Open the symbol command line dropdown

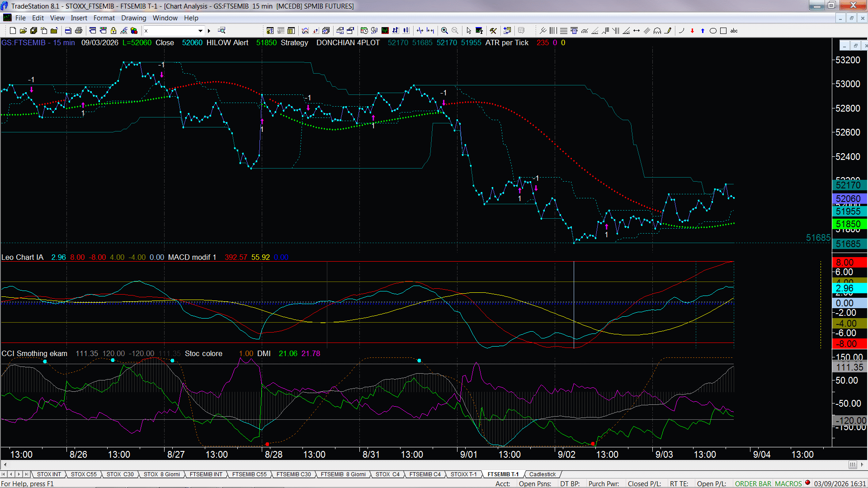pyautogui.click(x=200, y=31)
